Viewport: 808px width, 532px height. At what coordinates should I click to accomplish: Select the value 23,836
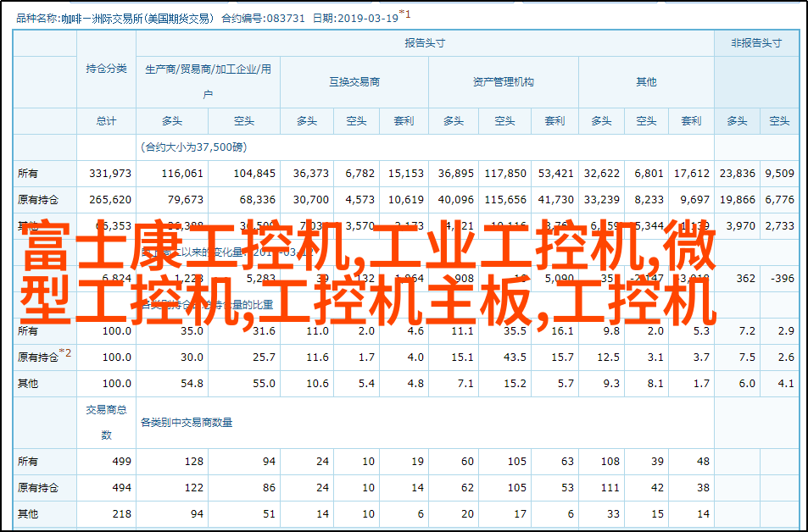click(x=738, y=174)
